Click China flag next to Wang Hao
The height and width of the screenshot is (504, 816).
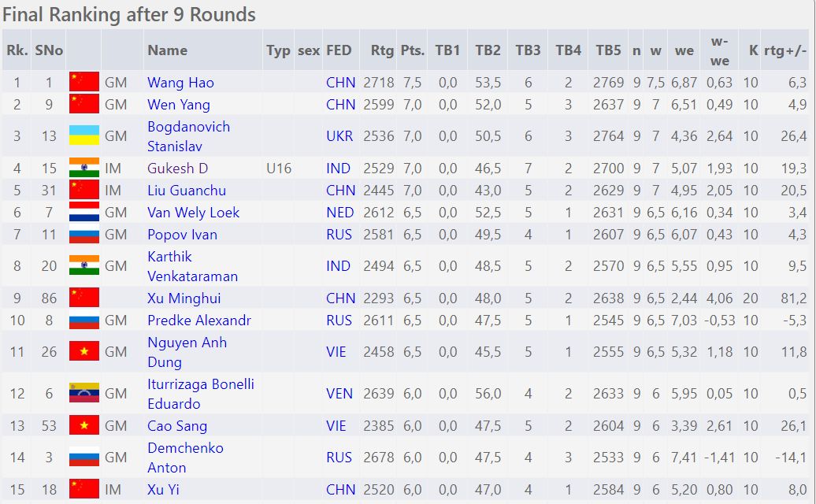pyautogui.click(x=83, y=82)
